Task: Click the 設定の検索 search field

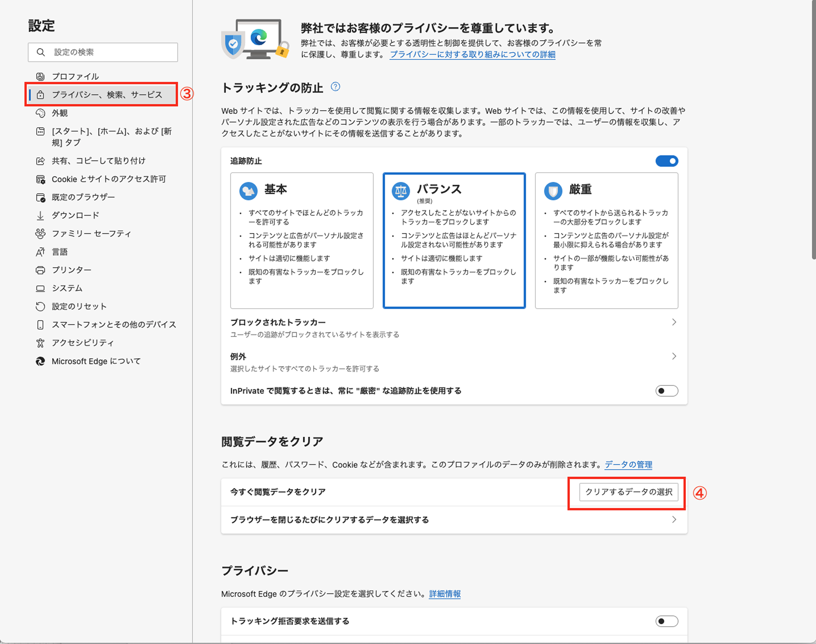Action: click(x=109, y=52)
